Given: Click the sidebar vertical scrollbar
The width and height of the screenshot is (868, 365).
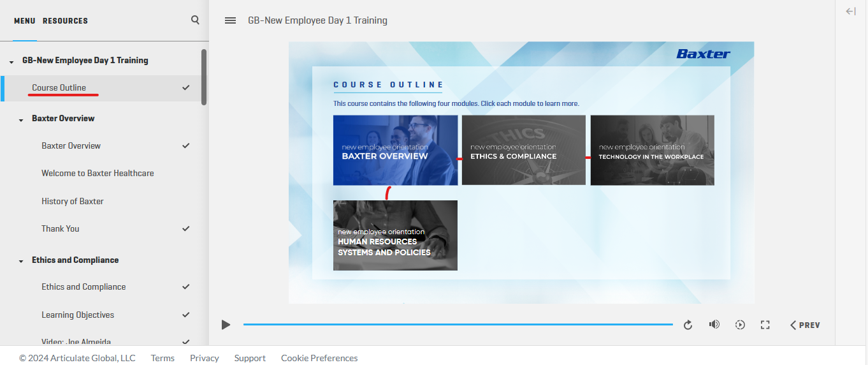Looking at the screenshot, I should pyautogui.click(x=204, y=77).
